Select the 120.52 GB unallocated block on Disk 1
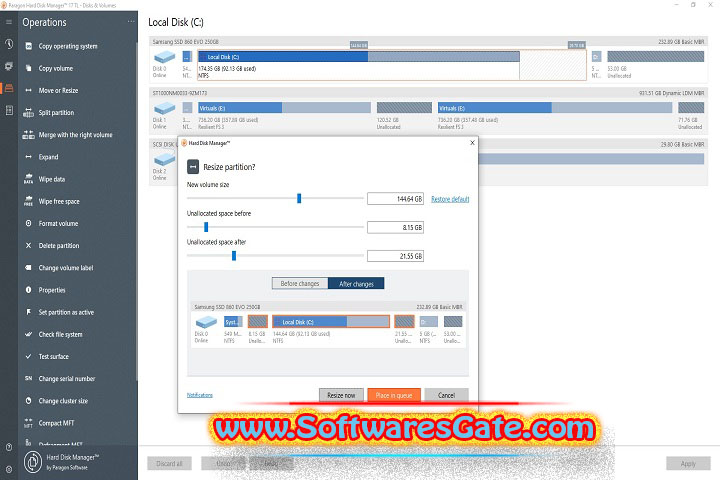Viewport: 720px width, 480px height. coord(404,107)
